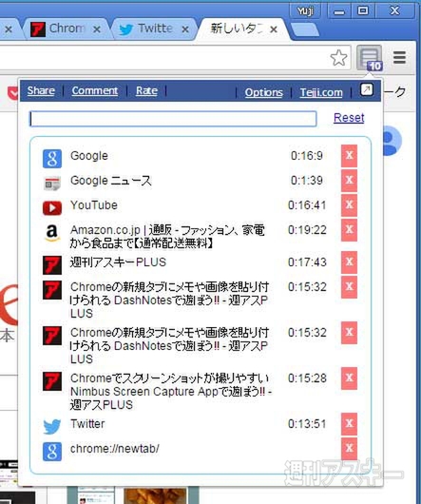Select the chrome://newtab/ entry text
Image resolution: width=421 pixels, height=504 pixels.
coord(115,449)
